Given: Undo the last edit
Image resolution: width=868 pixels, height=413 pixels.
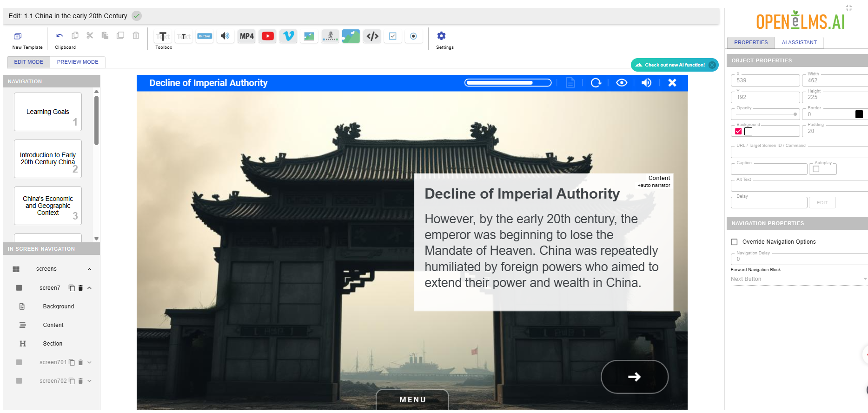Looking at the screenshot, I should coord(60,36).
